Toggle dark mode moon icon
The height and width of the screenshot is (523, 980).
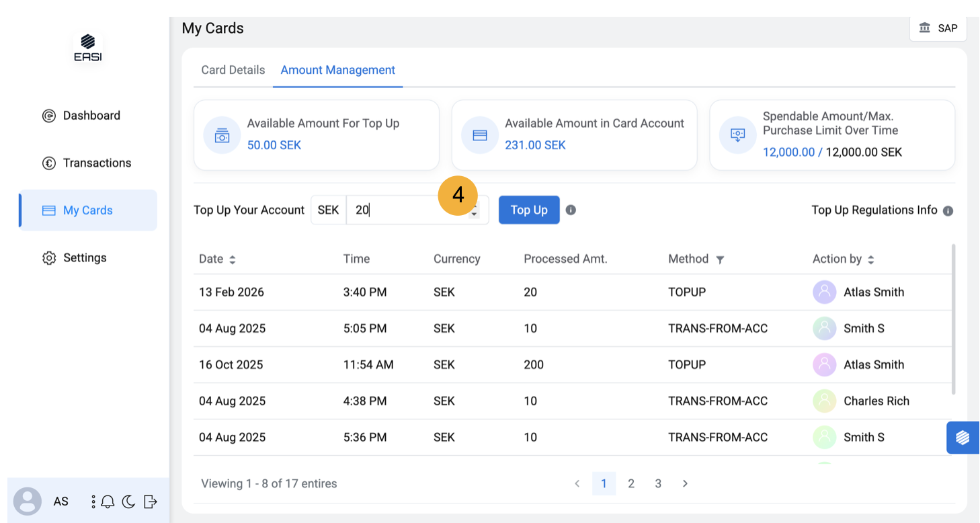[x=129, y=501]
